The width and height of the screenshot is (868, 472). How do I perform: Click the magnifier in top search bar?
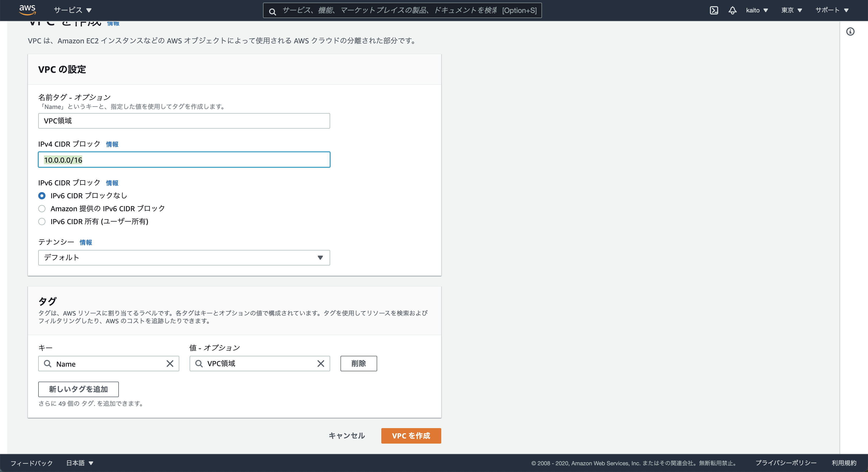click(x=272, y=11)
